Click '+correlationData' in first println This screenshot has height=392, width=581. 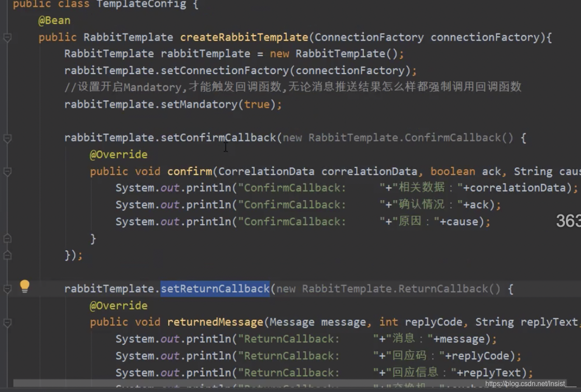pos(515,188)
